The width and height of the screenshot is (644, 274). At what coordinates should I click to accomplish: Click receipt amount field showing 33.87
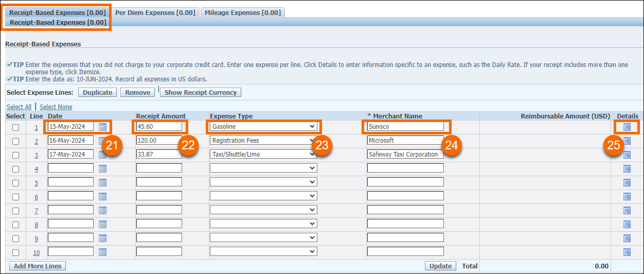tap(159, 154)
